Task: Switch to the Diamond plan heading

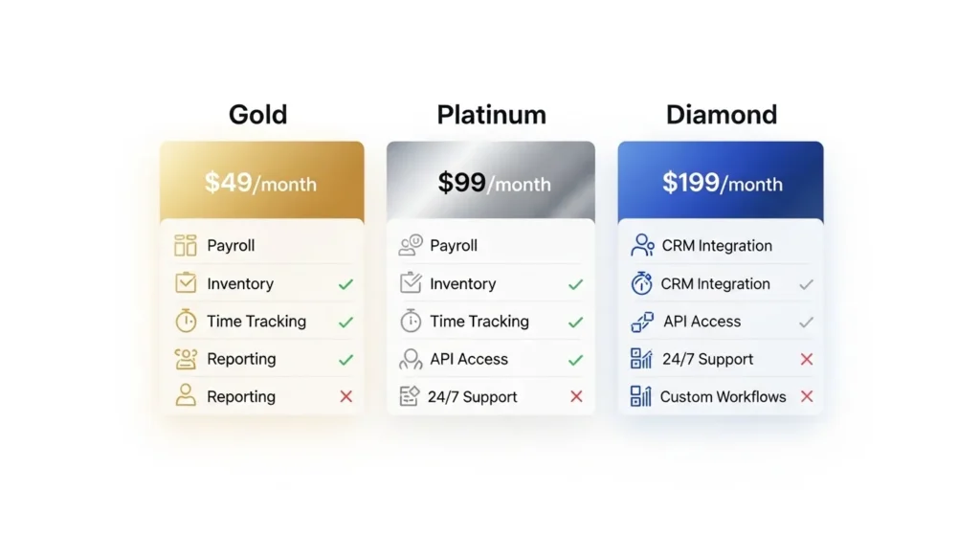Action: pyautogui.click(x=721, y=116)
